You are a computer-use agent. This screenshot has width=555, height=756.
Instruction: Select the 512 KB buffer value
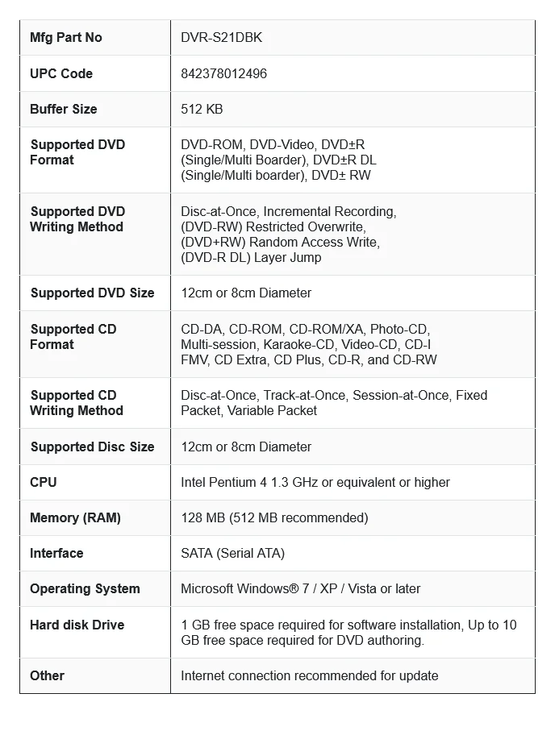click(x=202, y=109)
